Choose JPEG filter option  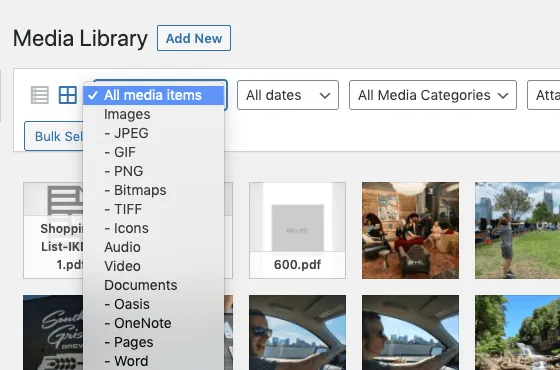[x=154, y=133]
